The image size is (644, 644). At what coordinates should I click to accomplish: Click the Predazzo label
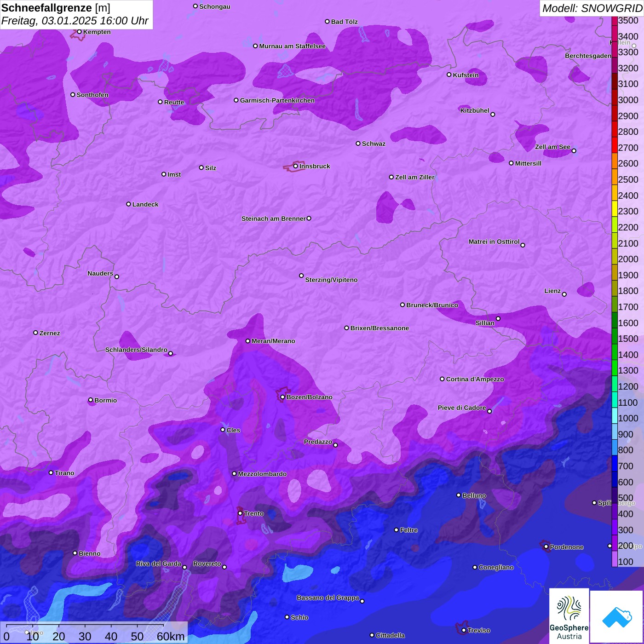tap(318, 442)
